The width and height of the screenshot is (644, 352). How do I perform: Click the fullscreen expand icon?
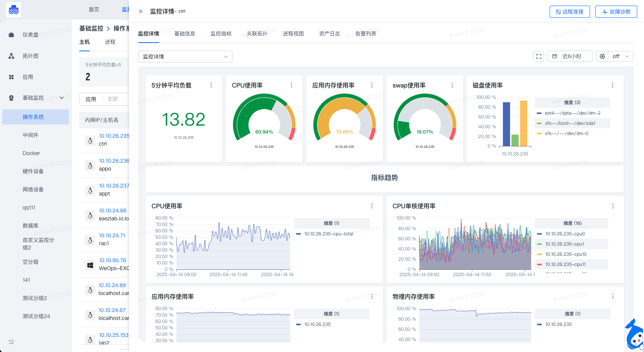click(x=539, y=56)
